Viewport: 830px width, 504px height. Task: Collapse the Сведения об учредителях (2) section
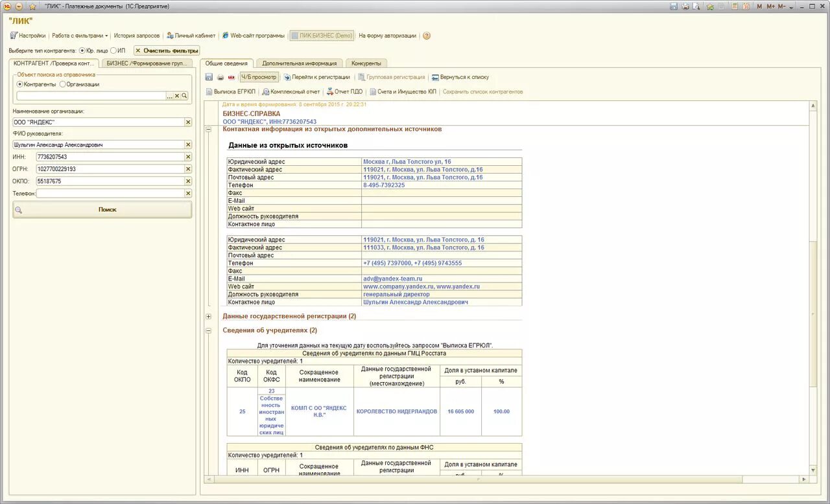(208, 331)
